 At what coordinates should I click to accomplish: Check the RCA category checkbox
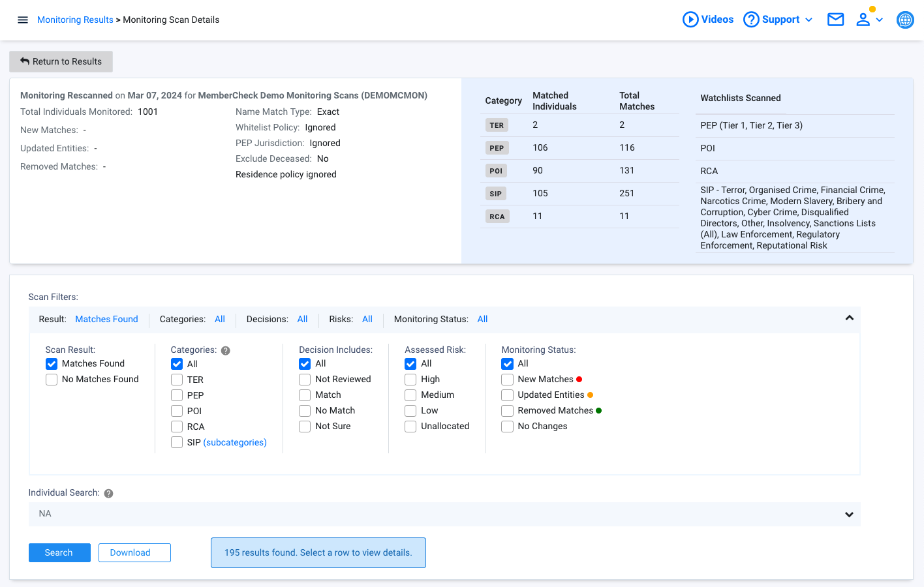pyautogui.click(x=177, y=427)
